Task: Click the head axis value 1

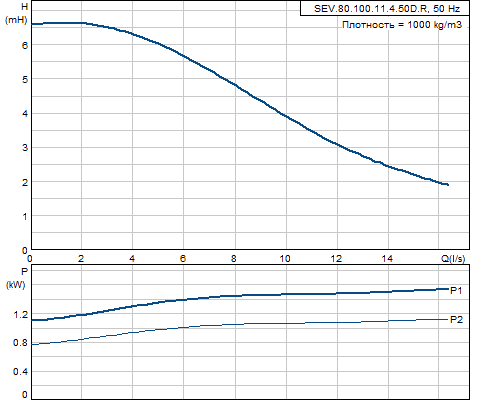Action: click(25, 217)
